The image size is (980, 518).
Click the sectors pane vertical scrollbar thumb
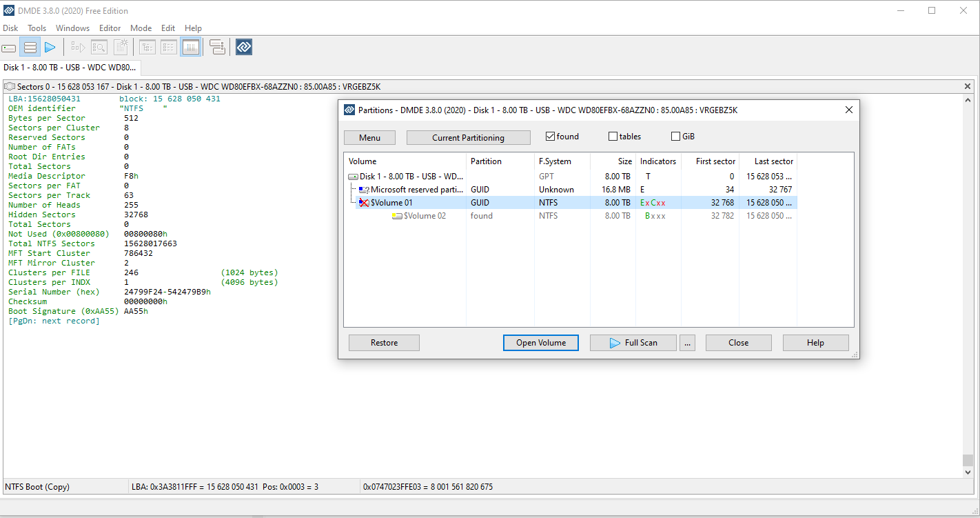968,460
